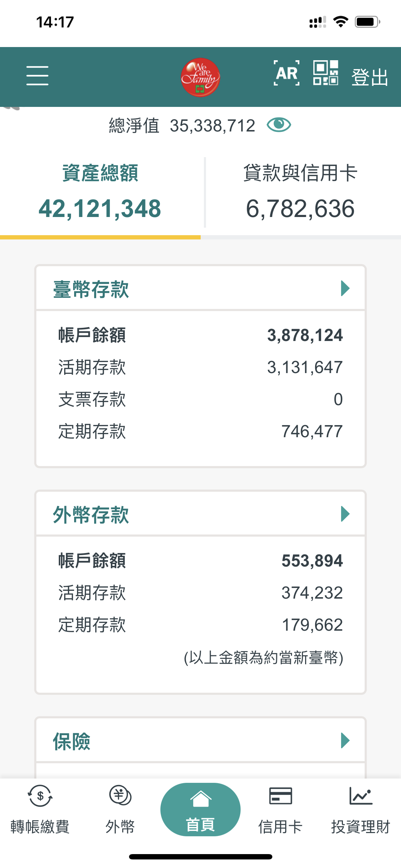Tap the 登出 logout button
Viewport: 401px width, 868px height.
tap(370, 77)
